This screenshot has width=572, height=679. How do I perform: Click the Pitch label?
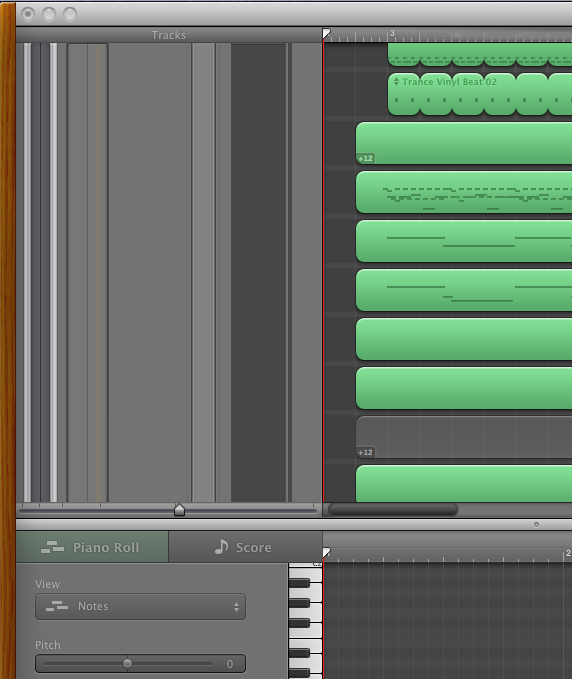pos(48,645)
